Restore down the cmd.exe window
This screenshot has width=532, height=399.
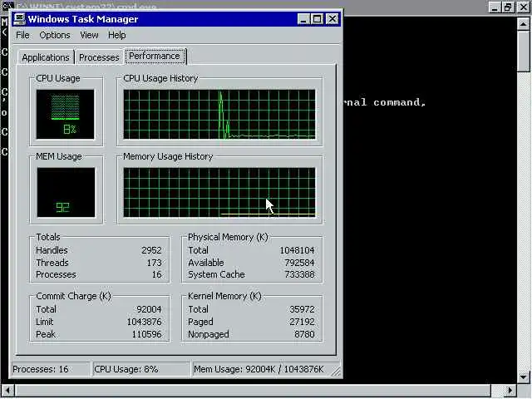[x=508, y=7]
